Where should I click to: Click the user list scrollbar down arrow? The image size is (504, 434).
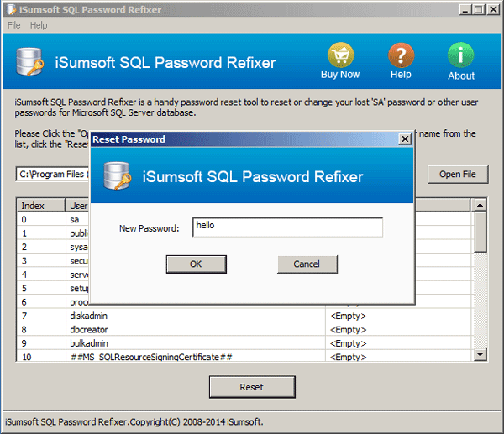coord(480,354)
